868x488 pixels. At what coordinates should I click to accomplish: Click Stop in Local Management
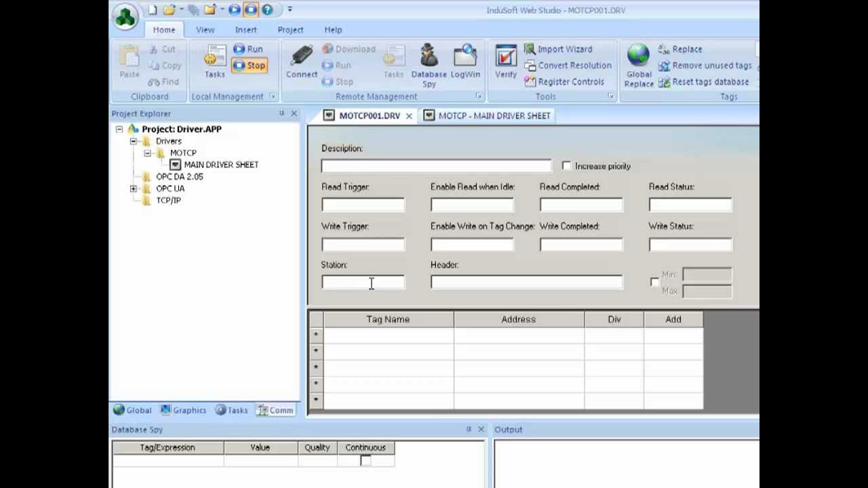coord(248,65)
